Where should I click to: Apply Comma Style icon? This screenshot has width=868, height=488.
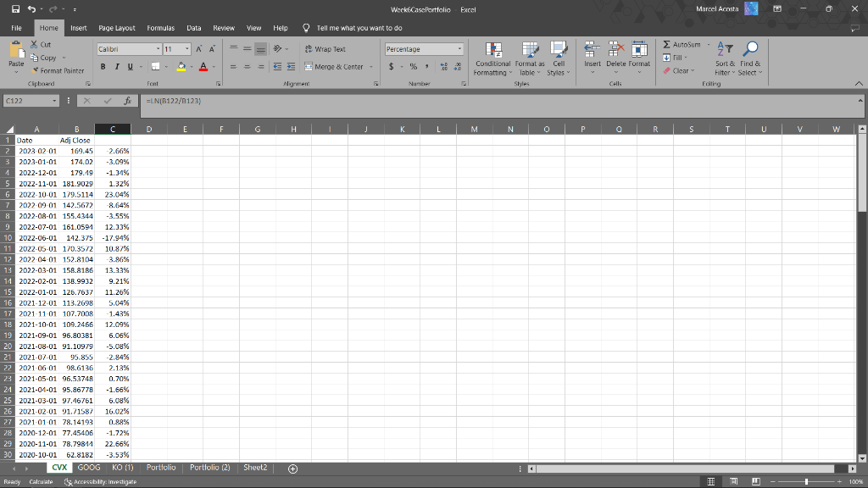[427, 67]
